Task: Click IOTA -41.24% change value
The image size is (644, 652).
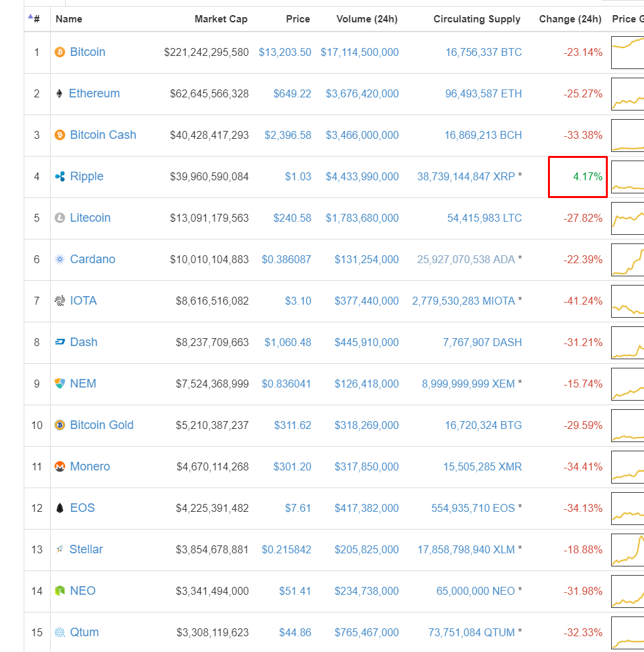Action: point(583,301)
